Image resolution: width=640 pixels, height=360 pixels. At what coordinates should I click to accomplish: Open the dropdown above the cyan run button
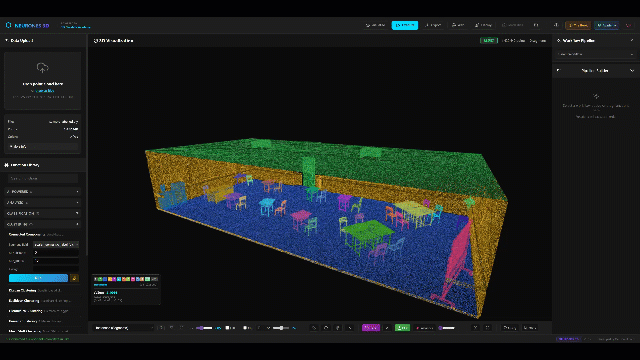pyautogui.click(x=56, y=244)
